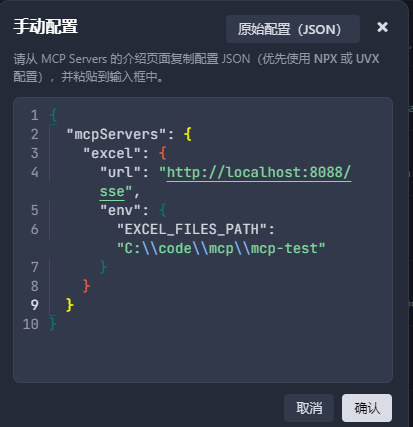Click the wrapped sse link text
Image resolution: width=413 pixels, height=427 pixels.
(112, 192)
